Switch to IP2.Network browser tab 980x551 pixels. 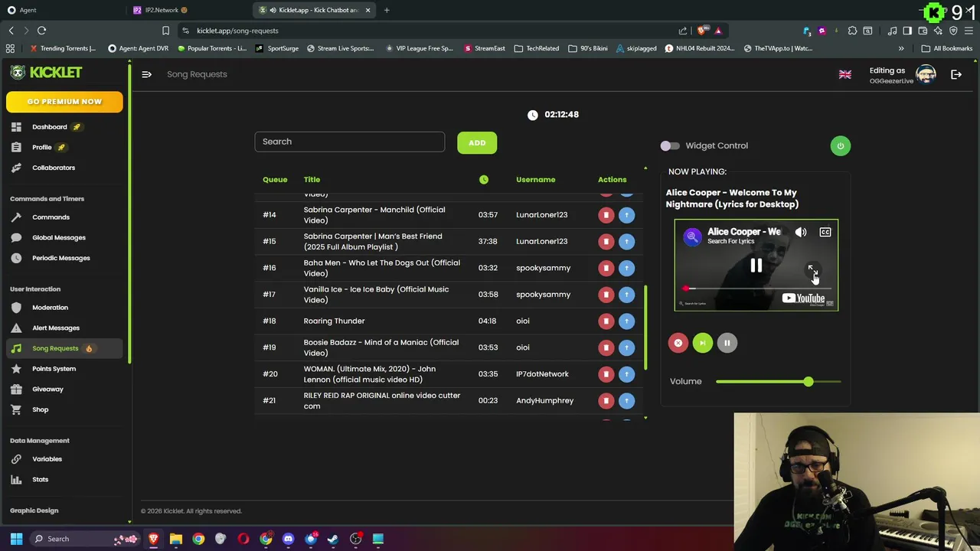(x=161, y=10)
